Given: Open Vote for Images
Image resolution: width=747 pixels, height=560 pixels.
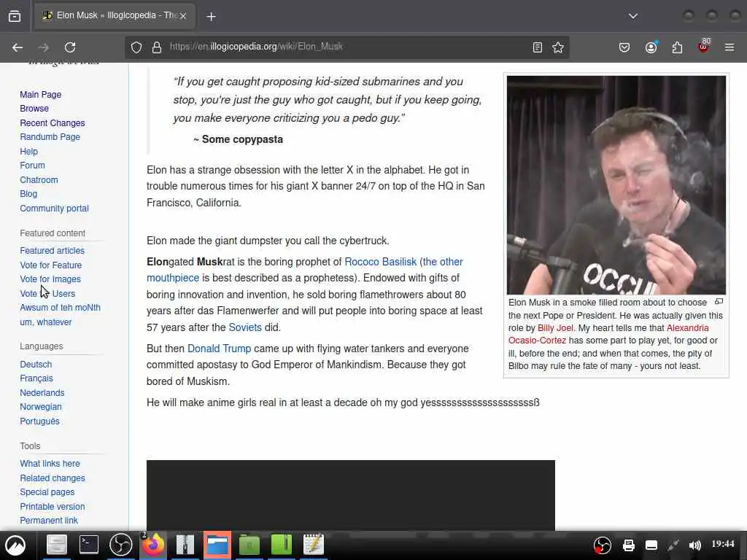Looking at the screenshot, I should [x=50, y=279].
